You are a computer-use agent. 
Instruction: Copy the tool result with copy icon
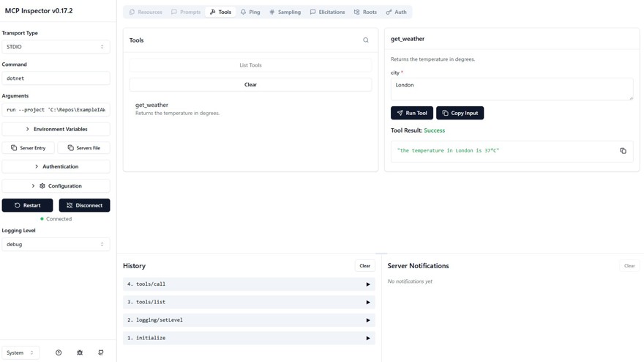pos(623,151)
